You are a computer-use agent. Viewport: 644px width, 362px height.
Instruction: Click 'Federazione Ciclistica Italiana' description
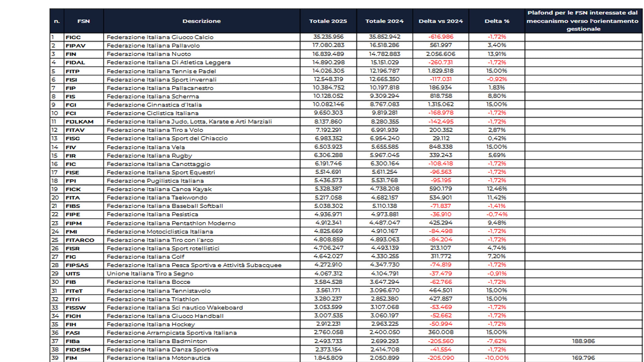pyautogui.click(x=152, y=113)
